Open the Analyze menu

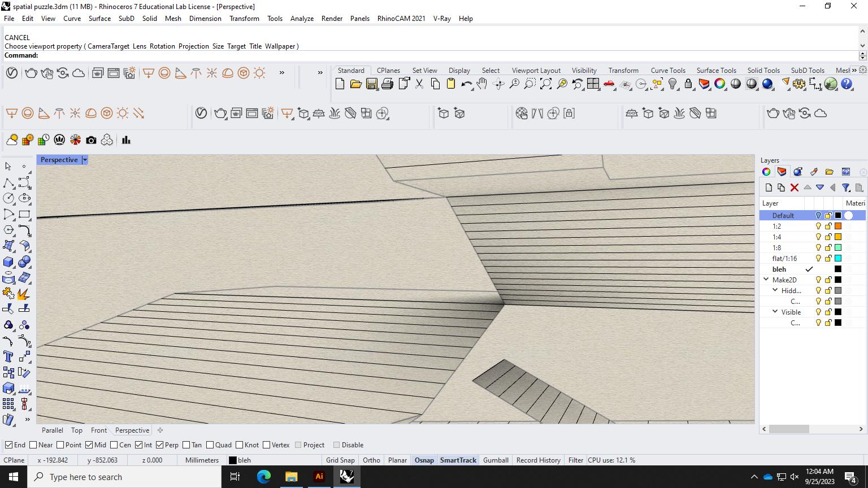pyautogui.click(x=302, y=19)
